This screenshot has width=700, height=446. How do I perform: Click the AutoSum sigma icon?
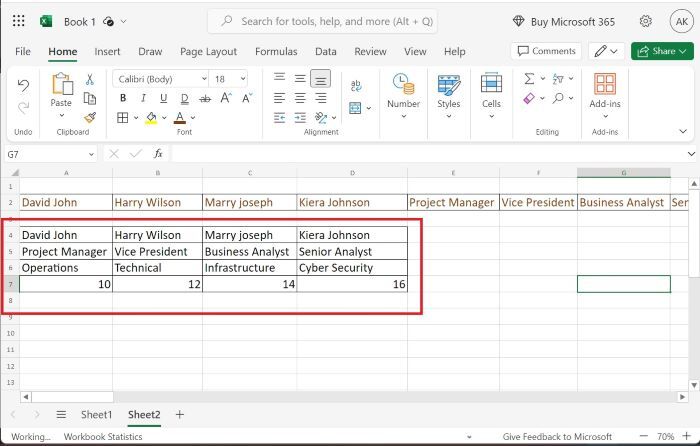coord(529,79)
